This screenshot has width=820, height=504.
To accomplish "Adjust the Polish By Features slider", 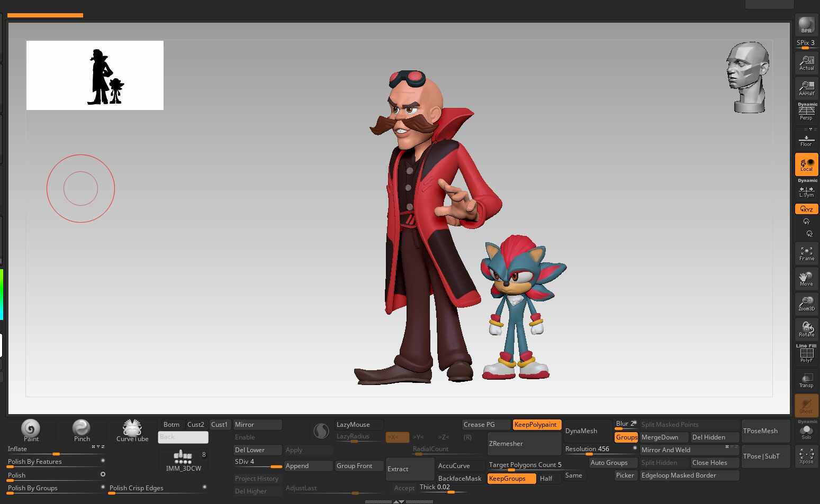I will pos(56,463).
